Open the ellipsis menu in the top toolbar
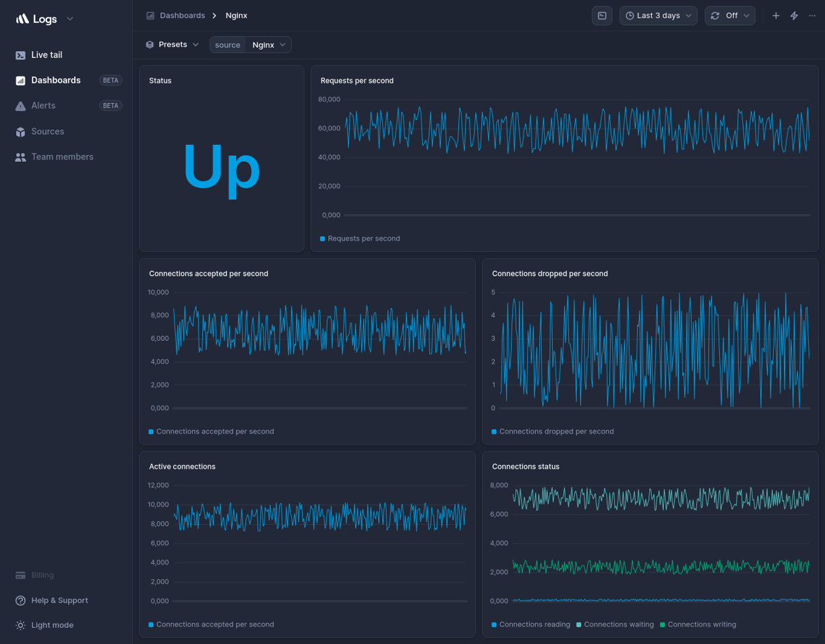The image size is (825, 644). pos(812,15)
